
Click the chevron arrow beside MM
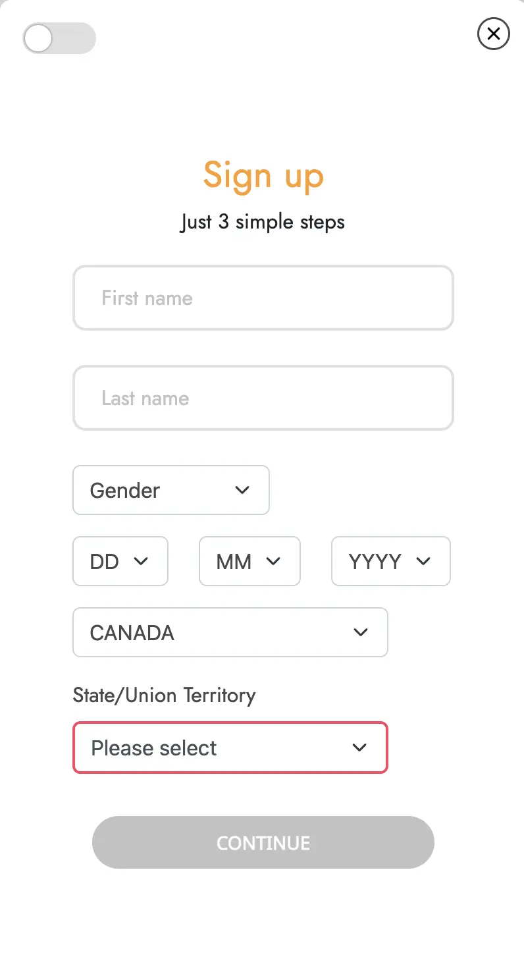[x=273, y=561]
